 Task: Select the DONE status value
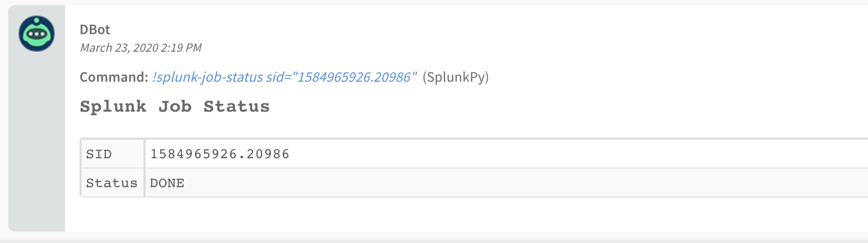coord(167,183)
